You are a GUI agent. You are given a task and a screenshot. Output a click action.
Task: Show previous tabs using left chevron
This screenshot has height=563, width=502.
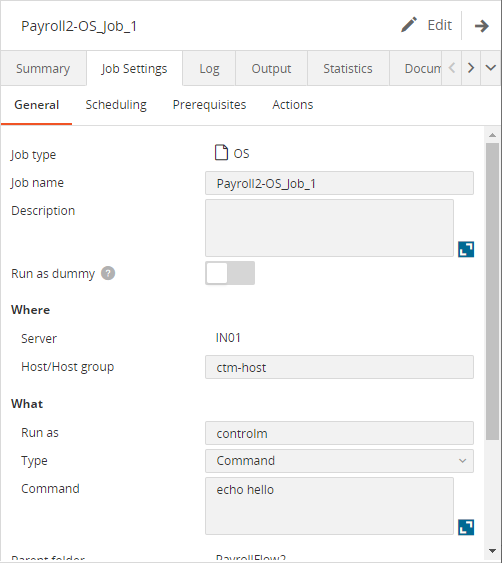tap(452, 68)
